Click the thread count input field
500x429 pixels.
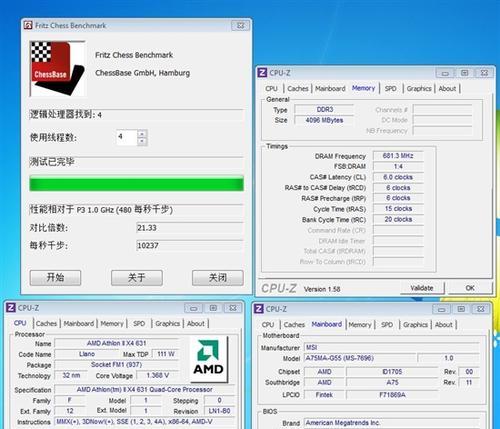127,137
